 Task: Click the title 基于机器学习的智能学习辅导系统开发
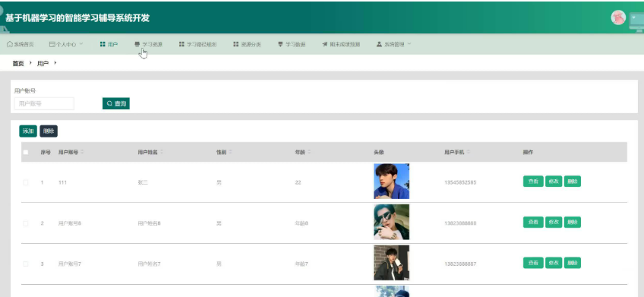click(77, 18)
